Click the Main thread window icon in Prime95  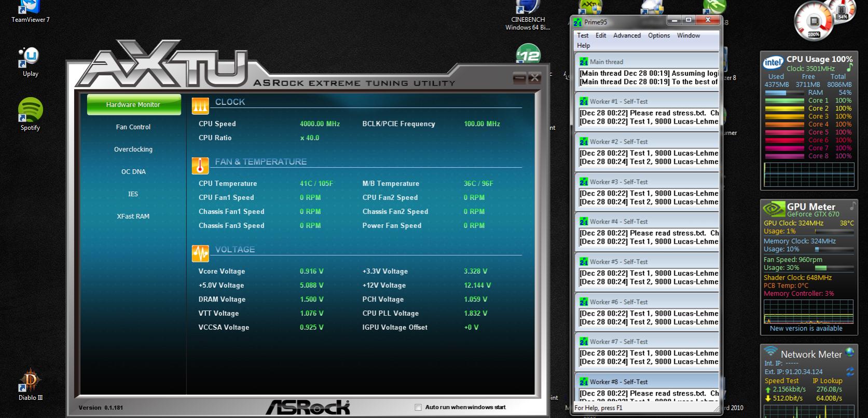(x=584, y=61)
